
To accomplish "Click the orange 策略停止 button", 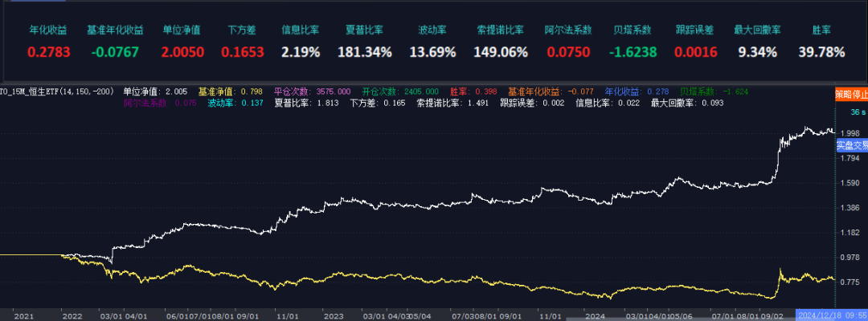I will pyautogui.click(x=851, y=94).
